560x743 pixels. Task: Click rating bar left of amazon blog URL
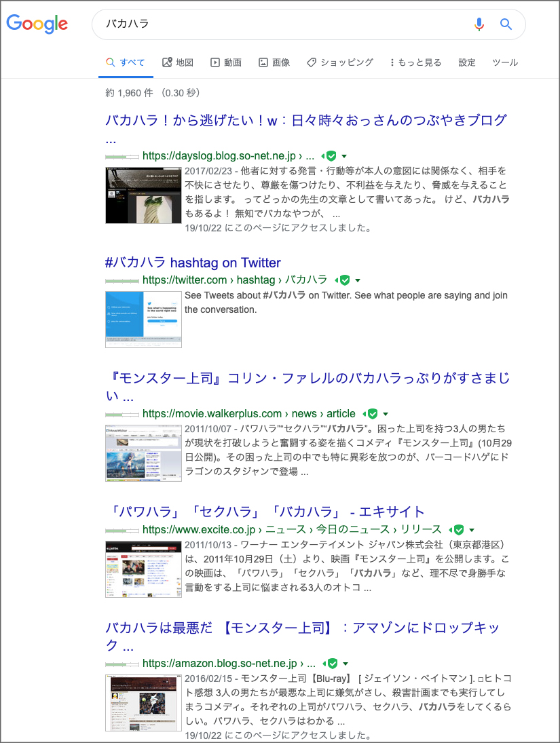click(x=122, y=664)
